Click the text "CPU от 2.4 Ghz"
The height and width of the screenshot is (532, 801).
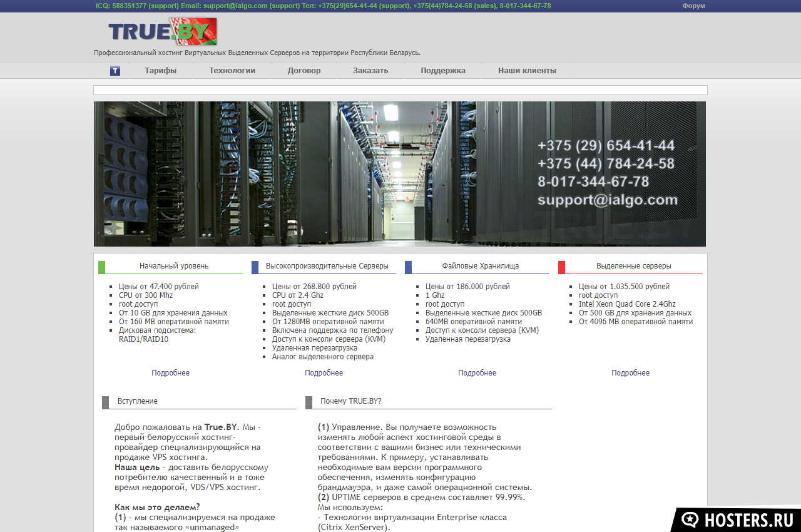[298, 295]
